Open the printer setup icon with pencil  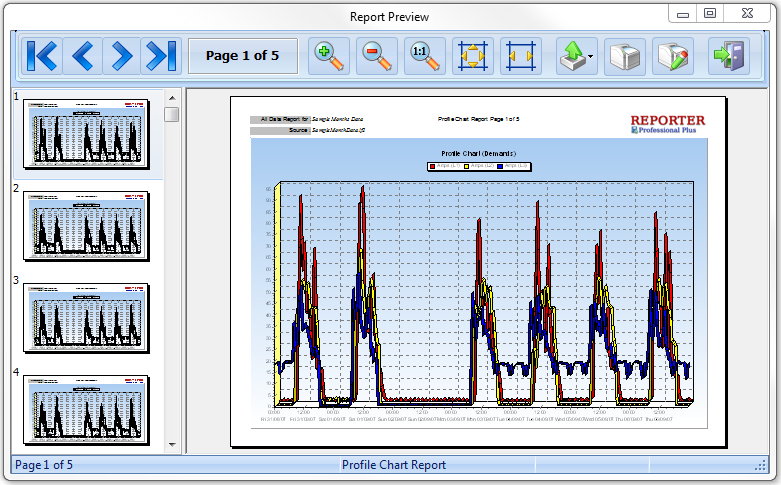point(673,56)
